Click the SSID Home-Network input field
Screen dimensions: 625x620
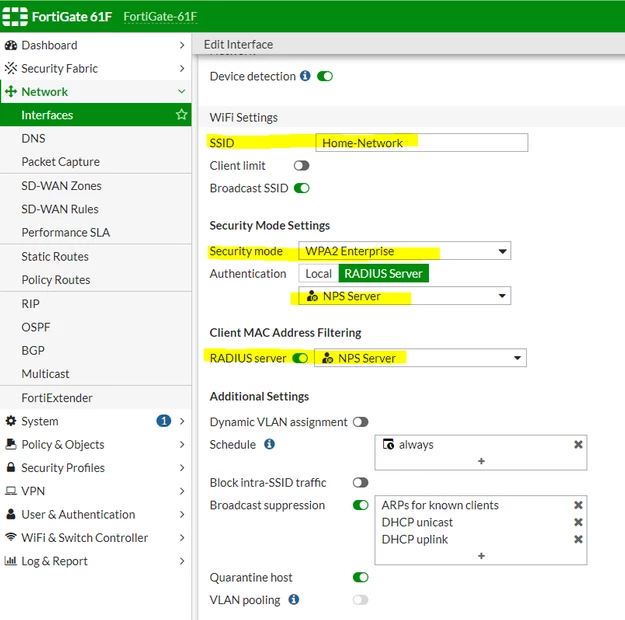point(422,142)
